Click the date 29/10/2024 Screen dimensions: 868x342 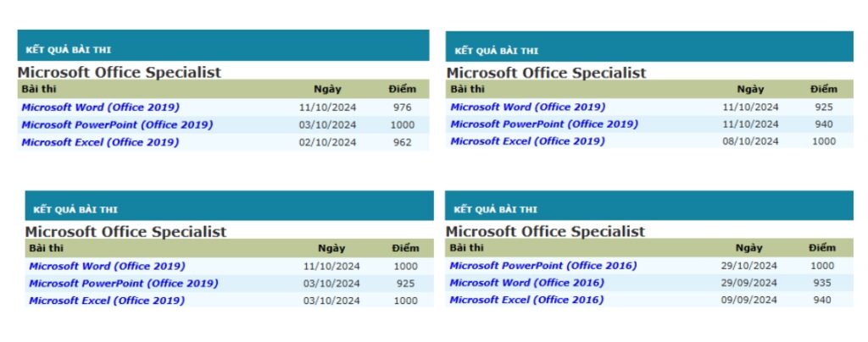click(x=749, y=266)
